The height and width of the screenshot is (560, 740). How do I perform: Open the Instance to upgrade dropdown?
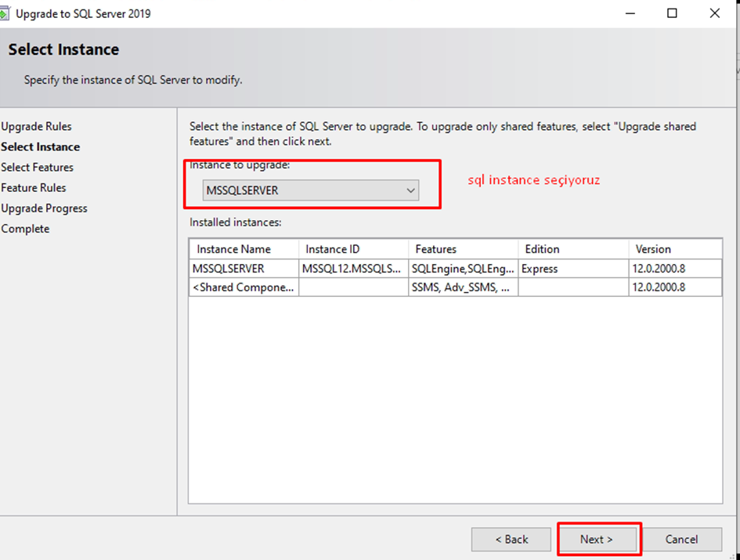[311, 190]
